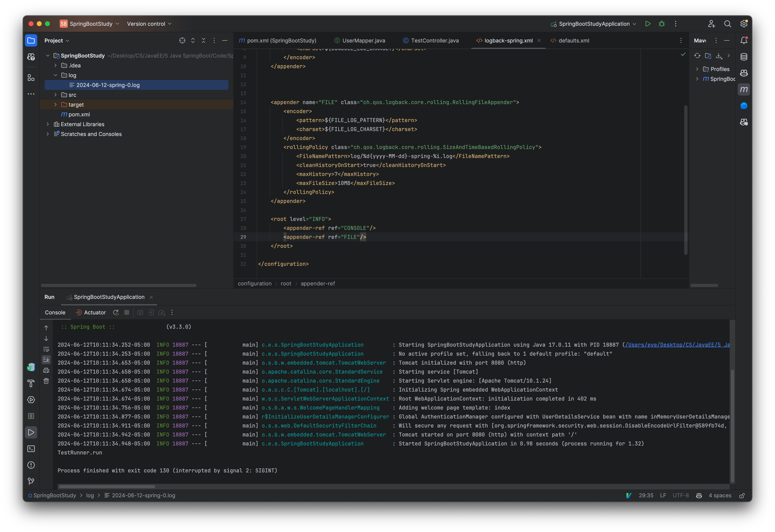Open the Maven tool window
This screenshot has height=532, width=775.
tap(744, 89)
